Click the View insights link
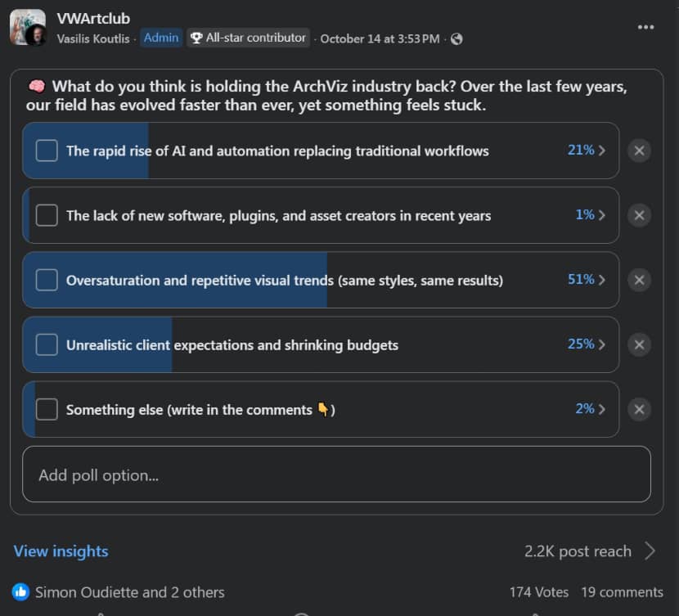Viewport: 679px width, 616px height. (61, 551)
